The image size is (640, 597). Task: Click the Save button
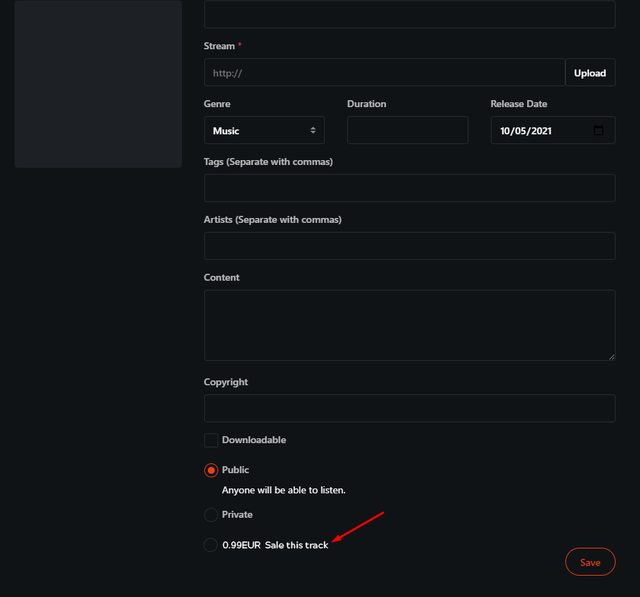[590, 562]
